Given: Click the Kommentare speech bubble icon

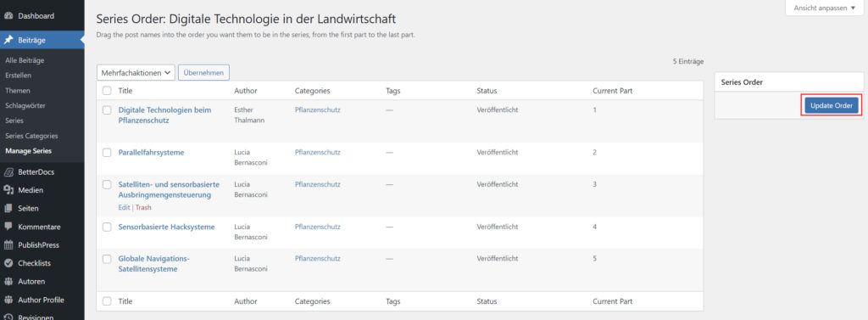Looking at the screenshot, I should pyautogui.click(x=8, y=227).
